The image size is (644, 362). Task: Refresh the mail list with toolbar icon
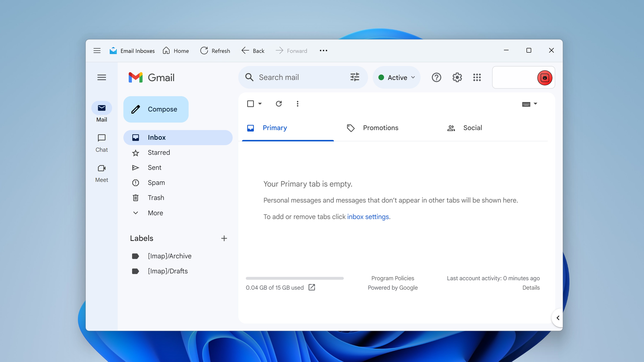[279, 104]
